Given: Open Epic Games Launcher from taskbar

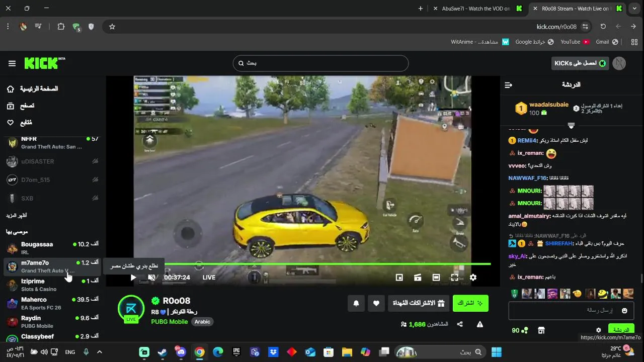Looking at the screenshot, I should [x=236, y=352].
